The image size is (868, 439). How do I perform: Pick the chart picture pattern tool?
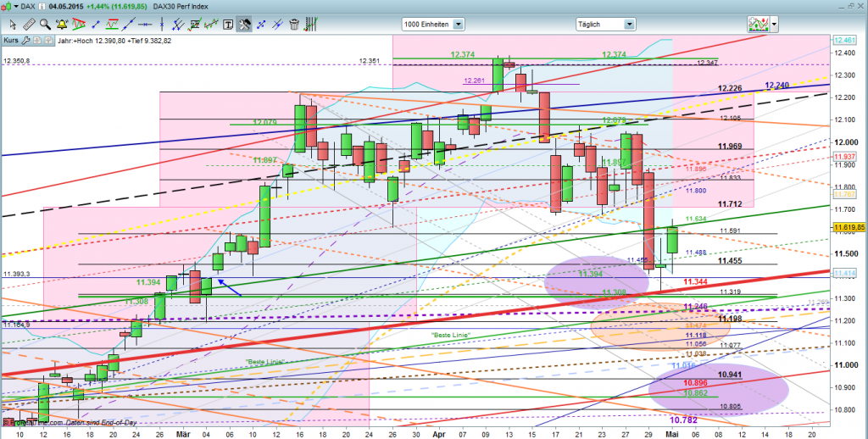(x=195, y=25)
